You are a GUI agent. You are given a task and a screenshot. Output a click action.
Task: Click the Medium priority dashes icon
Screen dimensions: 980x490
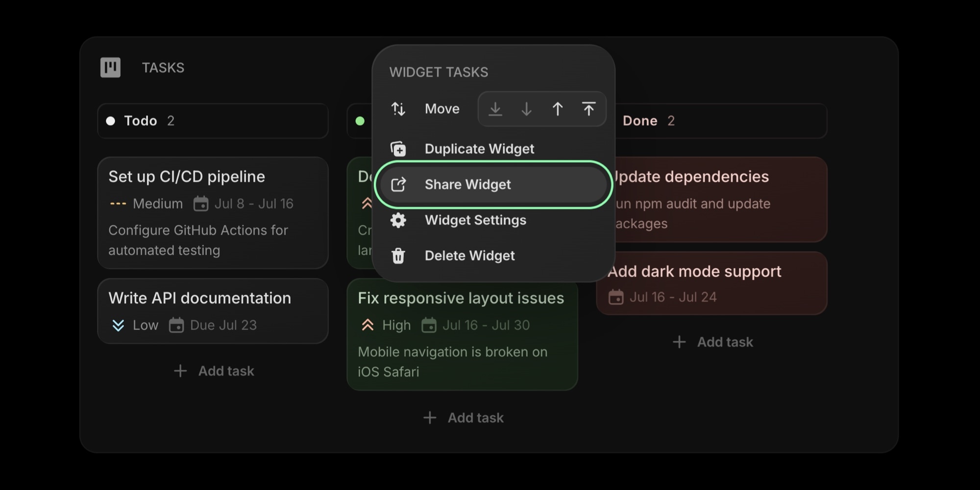[x=118, y=203]
